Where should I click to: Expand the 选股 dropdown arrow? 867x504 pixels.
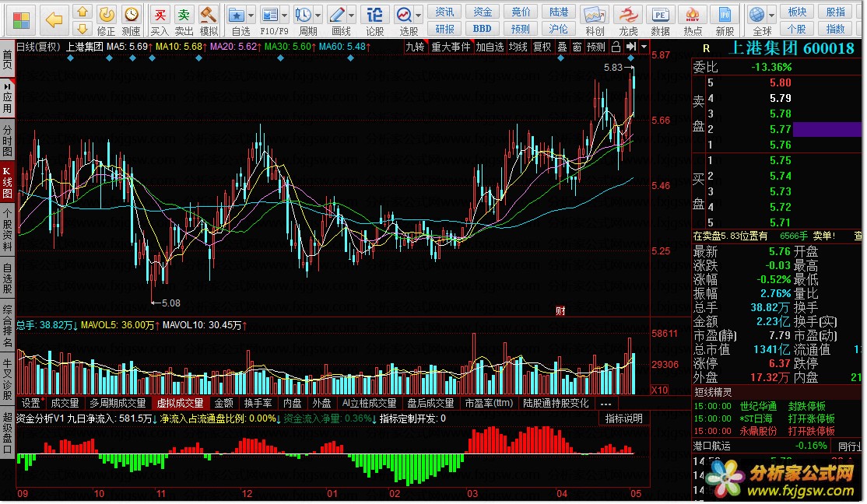(419, 16)
